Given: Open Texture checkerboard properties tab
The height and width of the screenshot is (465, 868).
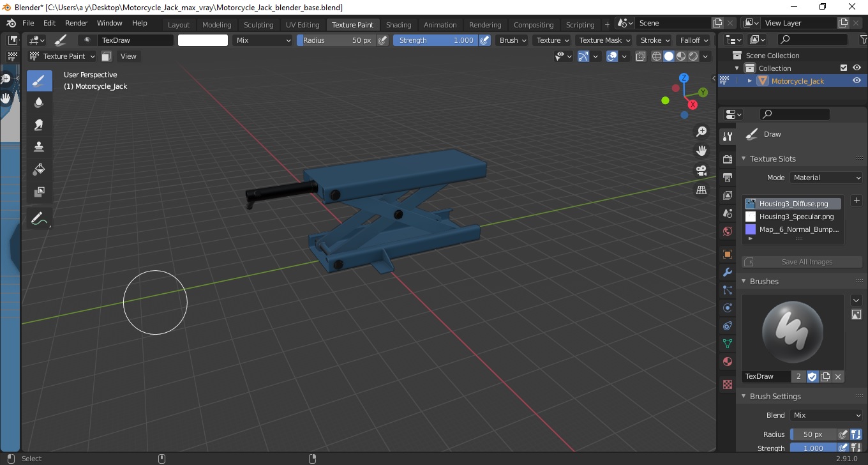Looking at the screenshot, I should tap(727, 385).
